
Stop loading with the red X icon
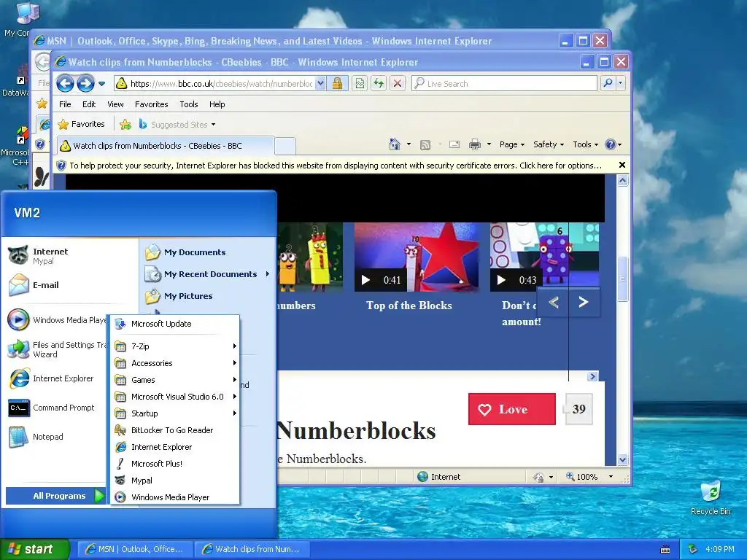pos(398,84)
